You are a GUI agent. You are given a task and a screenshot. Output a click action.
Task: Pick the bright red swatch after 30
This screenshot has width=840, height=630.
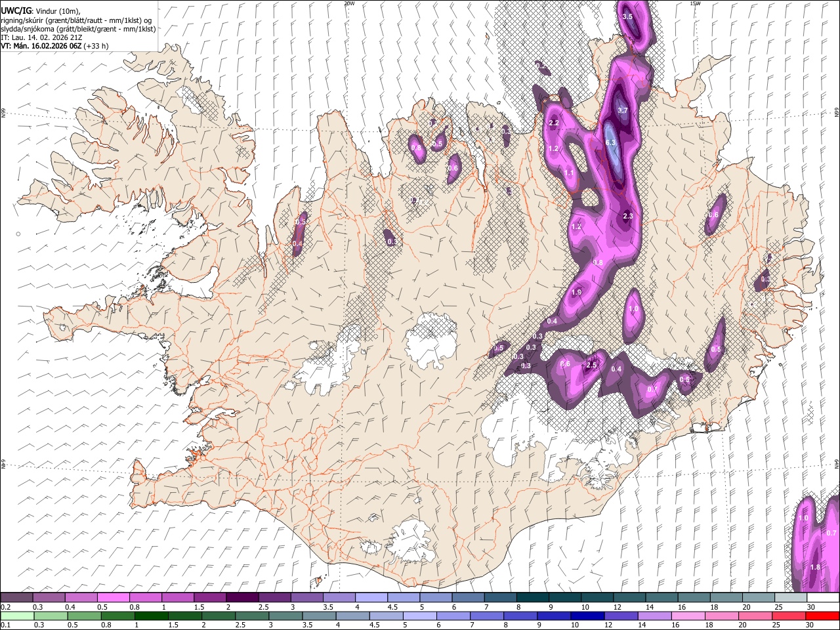pos(822,616)
